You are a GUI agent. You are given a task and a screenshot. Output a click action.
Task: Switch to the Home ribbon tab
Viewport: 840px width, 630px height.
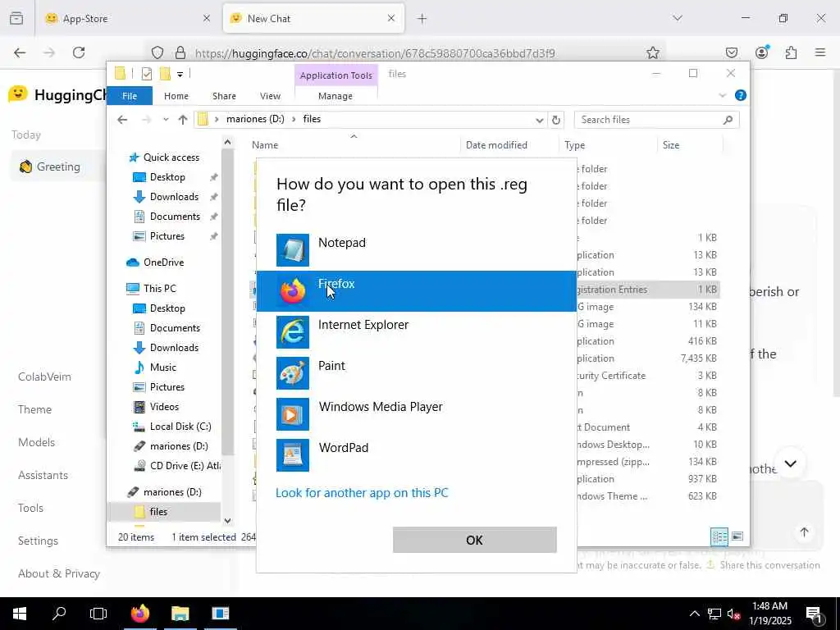coord(176,96)
